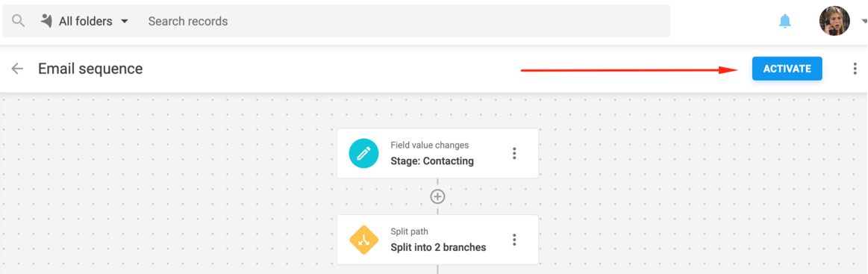
Task: Open the Stage: Contacting node options menu
Action: pos(514,153)
